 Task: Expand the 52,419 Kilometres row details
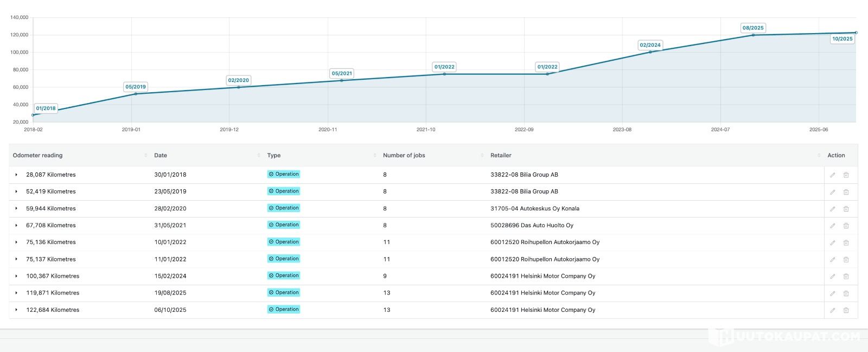tap(16, 191)
